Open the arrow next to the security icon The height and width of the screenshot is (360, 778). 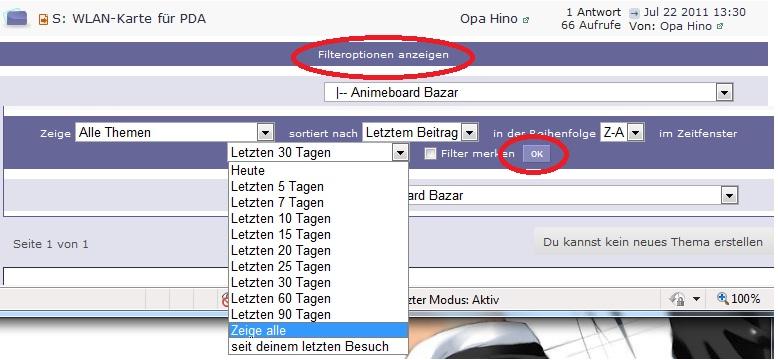(696, 299)
